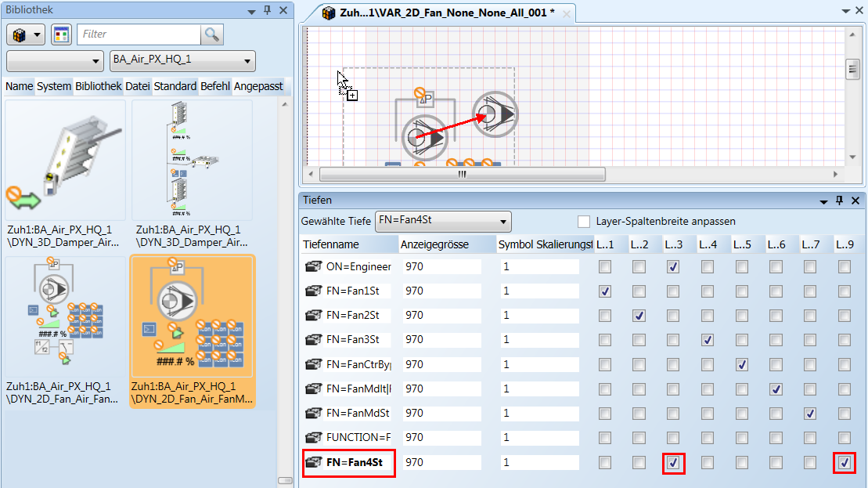868x488 pixels.
Task: Click the library cube icon button
Action: [26, 34]
